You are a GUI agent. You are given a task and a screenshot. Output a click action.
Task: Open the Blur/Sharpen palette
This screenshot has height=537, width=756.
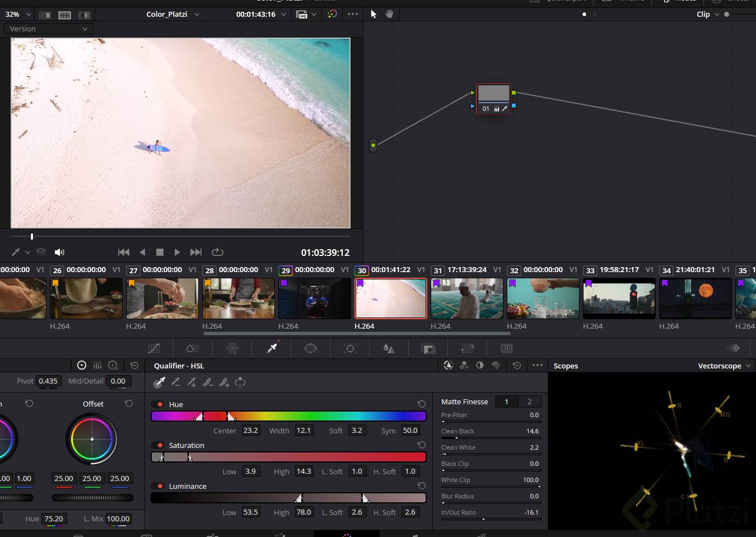coord(389,348)
